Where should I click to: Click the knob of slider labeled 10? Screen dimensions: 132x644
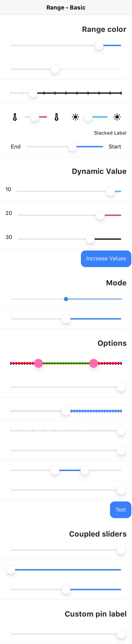pos(111,192)
